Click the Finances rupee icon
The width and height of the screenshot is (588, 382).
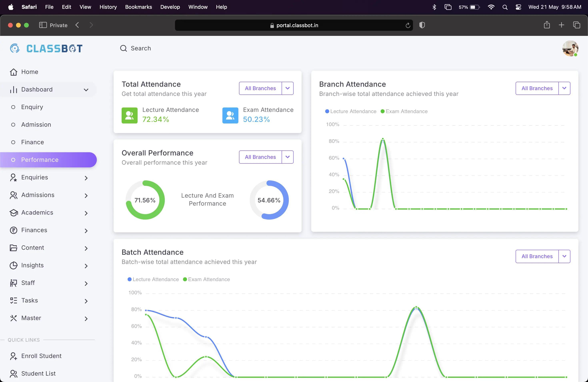(x=13, y=230)
